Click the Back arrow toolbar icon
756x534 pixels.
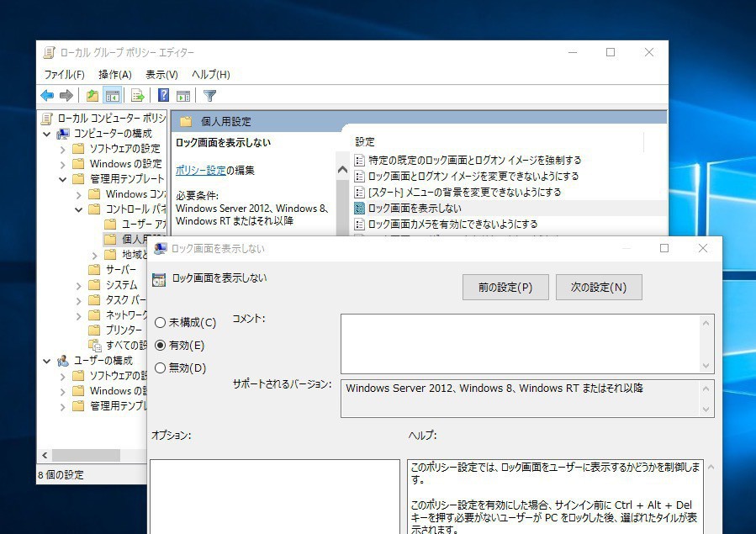tap(47, 96)
